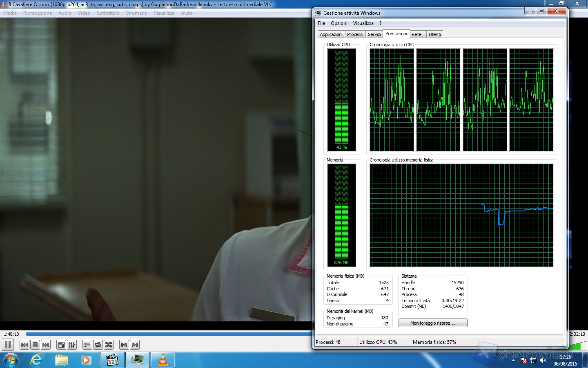Stop playback with the VLC stop button
588x368 pixels.
tap(35, 345)
